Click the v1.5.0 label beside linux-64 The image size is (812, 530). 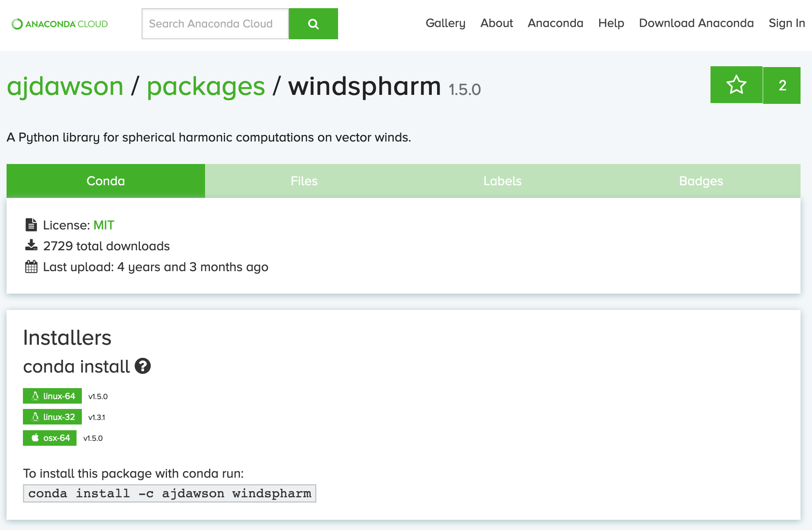[98, 396]
